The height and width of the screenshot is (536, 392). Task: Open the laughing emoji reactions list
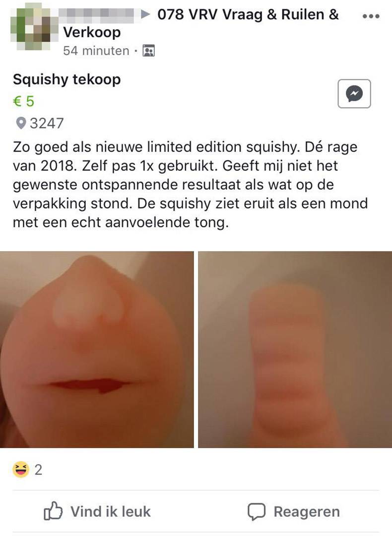21,469
